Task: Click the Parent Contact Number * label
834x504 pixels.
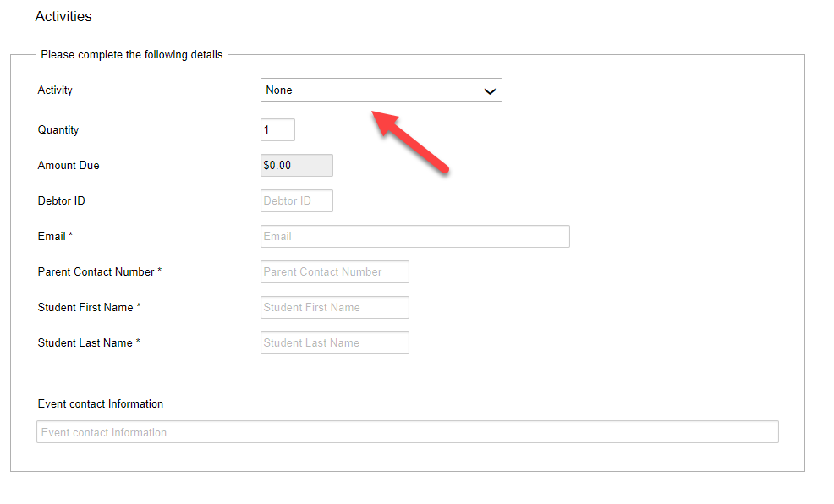Action: (100, 271)
